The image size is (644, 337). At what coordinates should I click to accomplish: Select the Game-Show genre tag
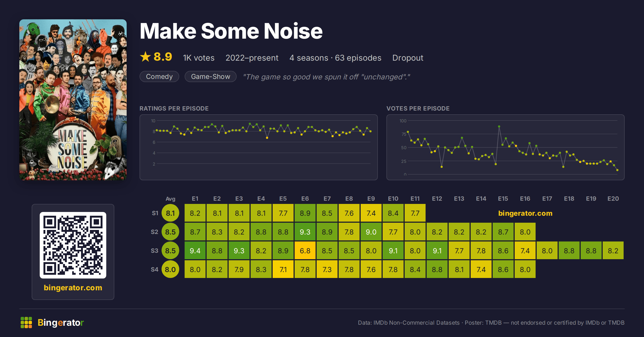point(211,76)
